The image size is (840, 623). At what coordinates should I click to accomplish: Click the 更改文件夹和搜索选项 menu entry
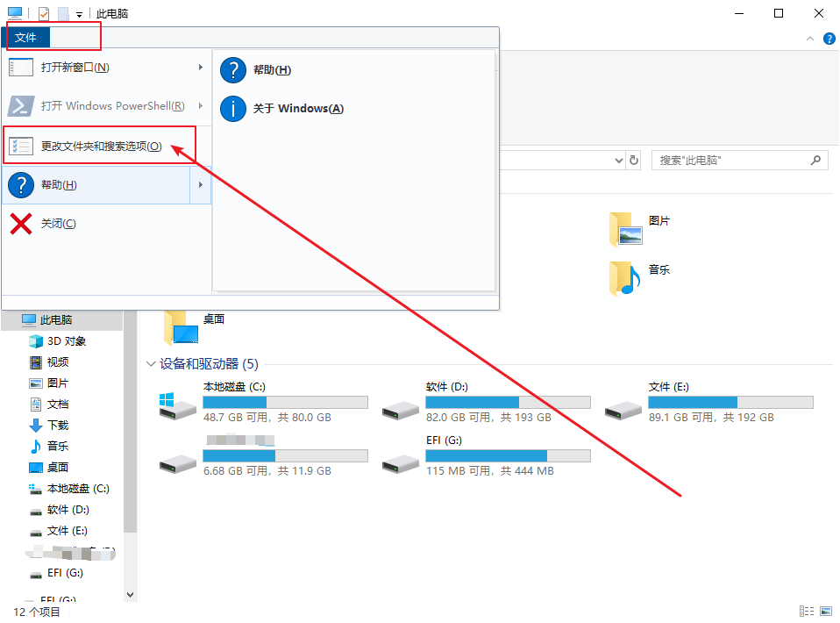(x=101, y=147)
